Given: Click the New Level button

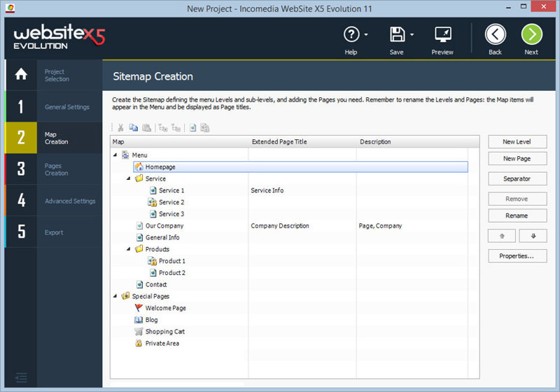Looking at the screenshot, I should [x=517, y=142].
